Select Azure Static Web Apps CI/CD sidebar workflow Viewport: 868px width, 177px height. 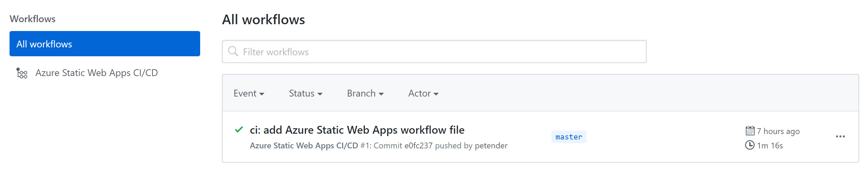point(96,73)
